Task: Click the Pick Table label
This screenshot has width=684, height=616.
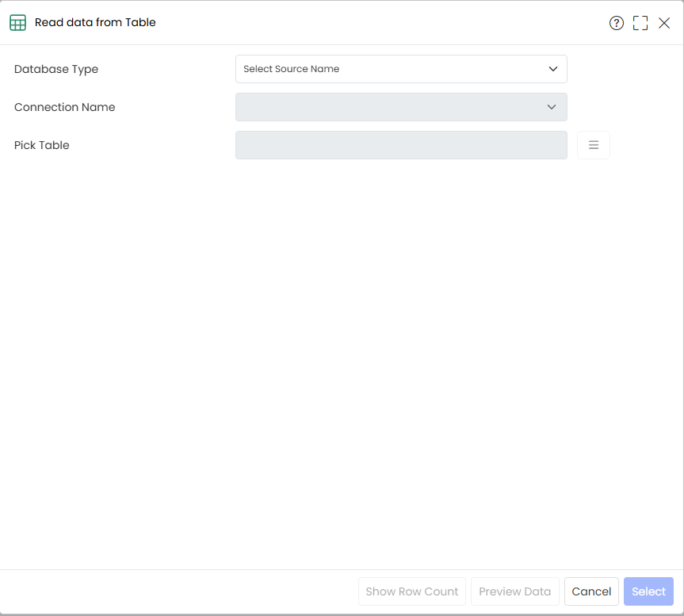Action: pyautogui.click(x=42, y=145)
